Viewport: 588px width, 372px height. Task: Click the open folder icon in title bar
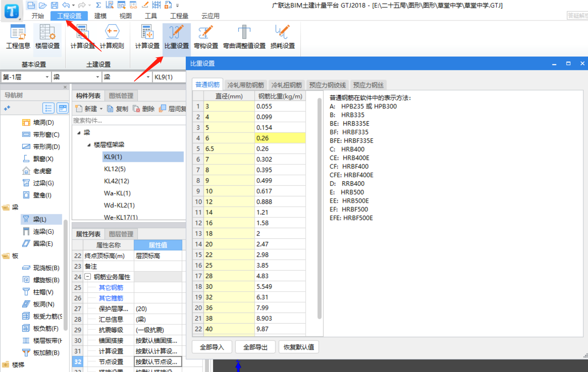42,5
